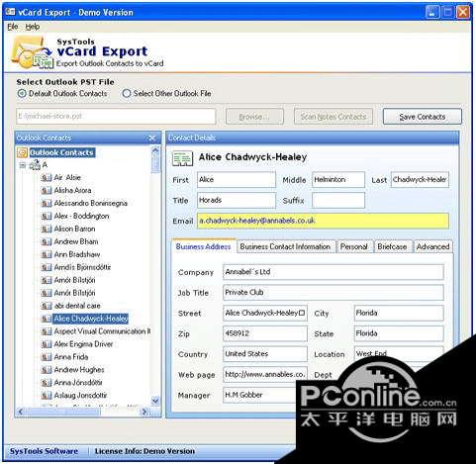Click the Web page field
476x464 pixels.
(x=265, y=374)
